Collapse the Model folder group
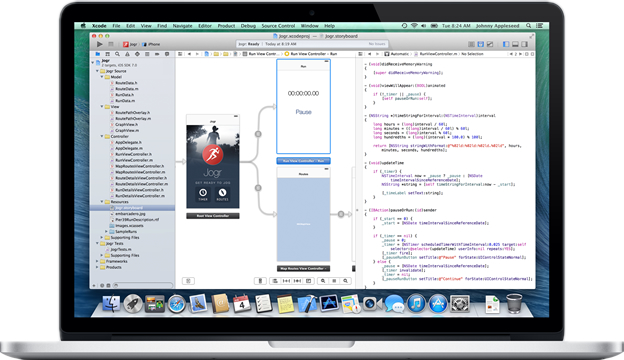624x360 pixels. (x=102, y=77)
